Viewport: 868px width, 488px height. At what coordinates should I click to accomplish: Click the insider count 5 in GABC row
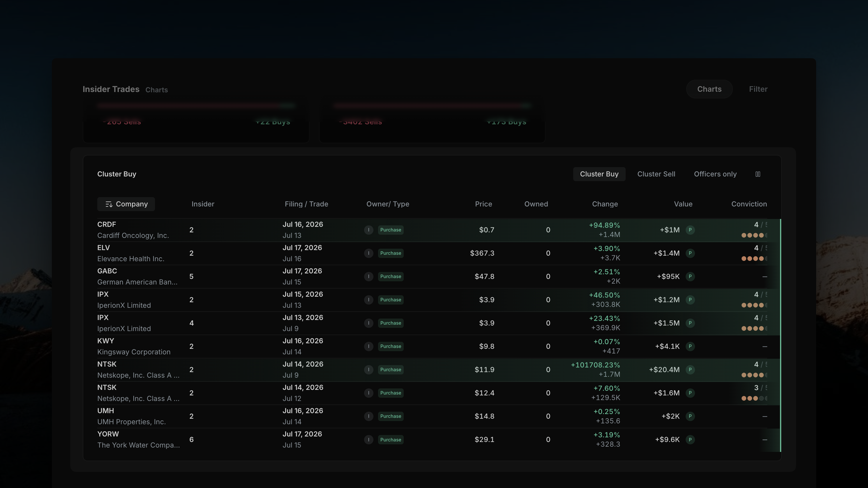point(191,277)
